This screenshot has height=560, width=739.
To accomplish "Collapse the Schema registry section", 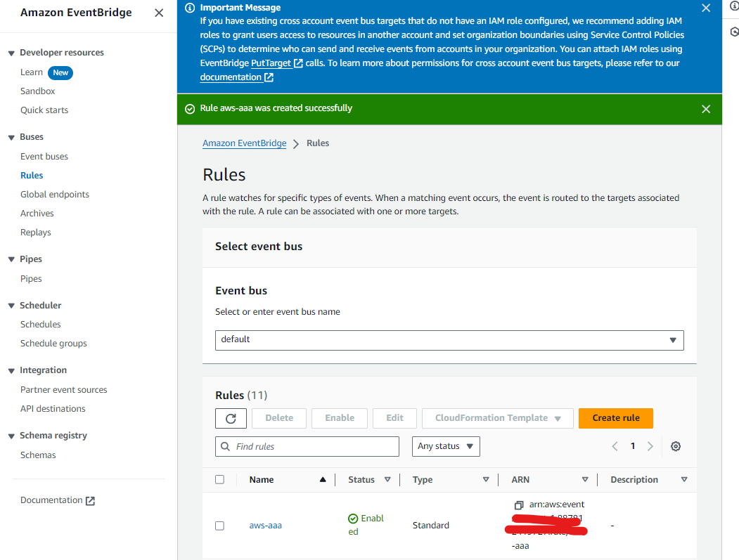I will click(x=11, y=436).
